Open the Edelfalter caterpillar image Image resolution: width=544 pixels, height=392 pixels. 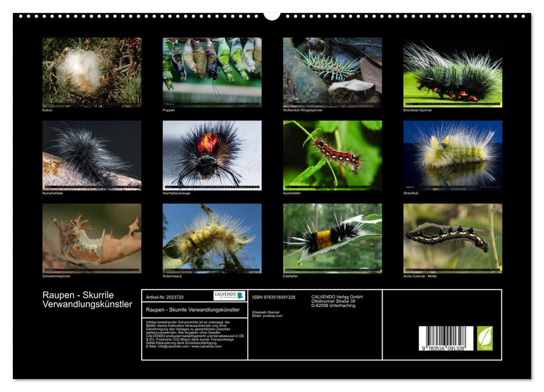tap(331, 238)
